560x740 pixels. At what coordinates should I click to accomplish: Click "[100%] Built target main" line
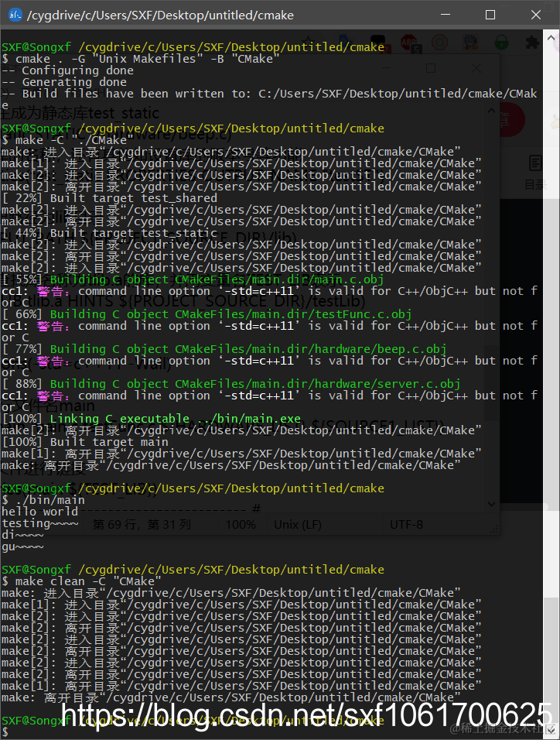point(85,442)
